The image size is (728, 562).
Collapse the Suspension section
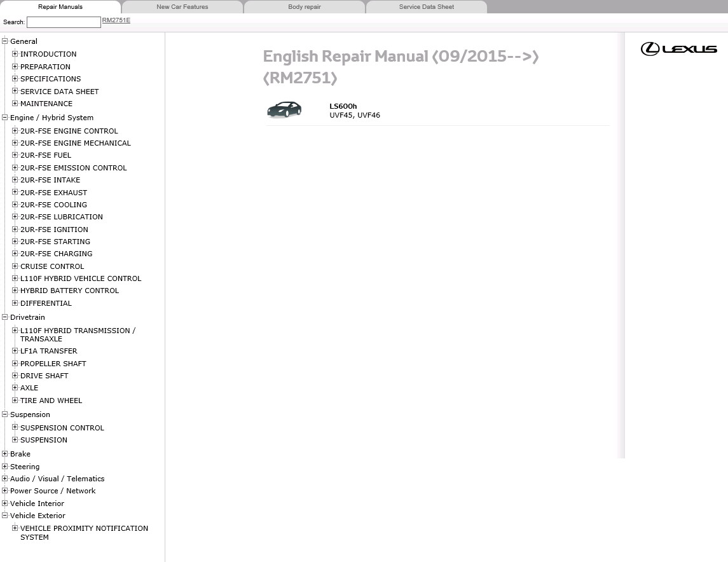coord(5,414)
